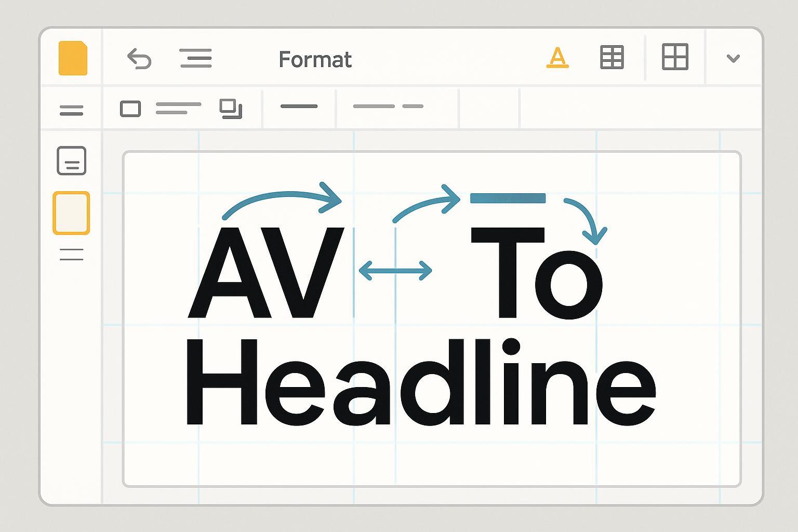Open the text alignment lines icon
This screenshot has width=798, height=532.
tap(195, 58)
